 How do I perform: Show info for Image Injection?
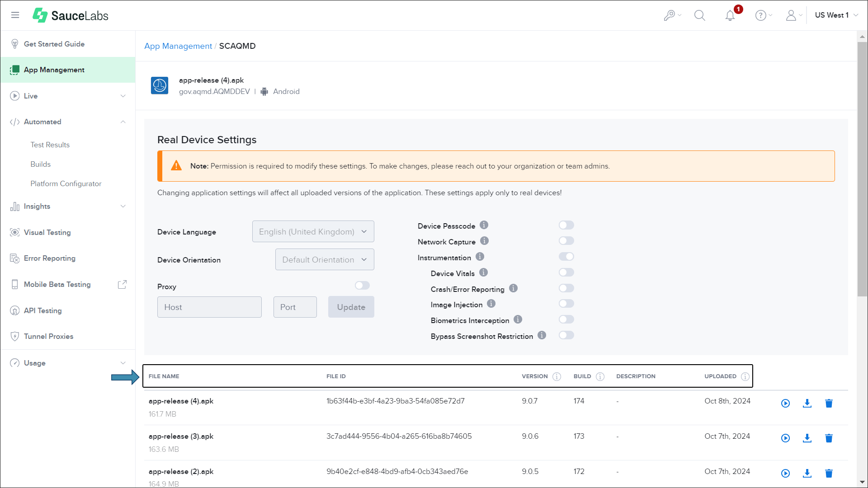[491, 304]
